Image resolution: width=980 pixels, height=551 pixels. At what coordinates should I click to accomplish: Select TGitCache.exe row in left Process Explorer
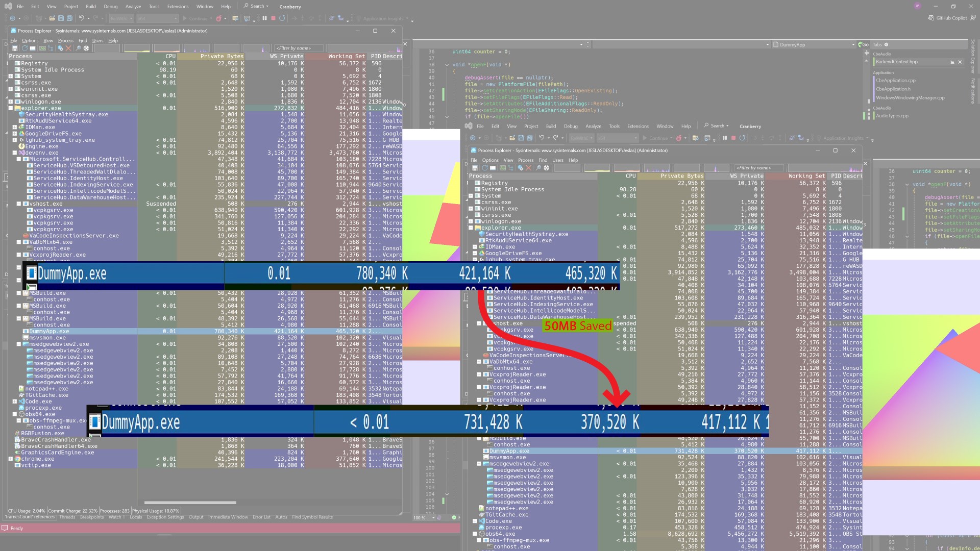pos(205,395)
